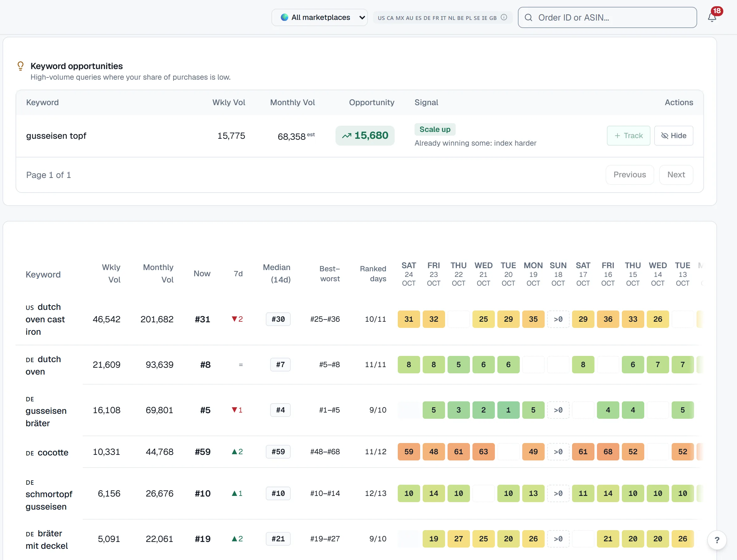Screen dimensions: 737x560
Task: Click the Next page button
Action: tap(676, 175)
